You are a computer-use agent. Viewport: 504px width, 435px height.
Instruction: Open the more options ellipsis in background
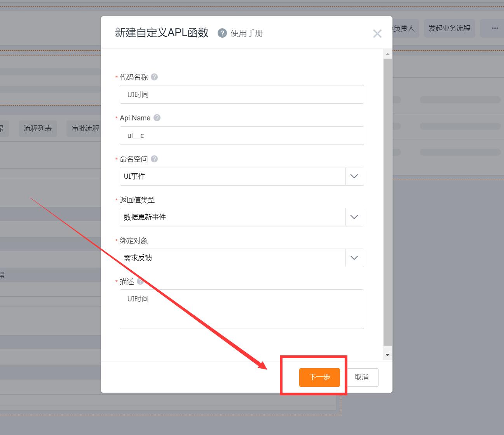pos(495,28)
